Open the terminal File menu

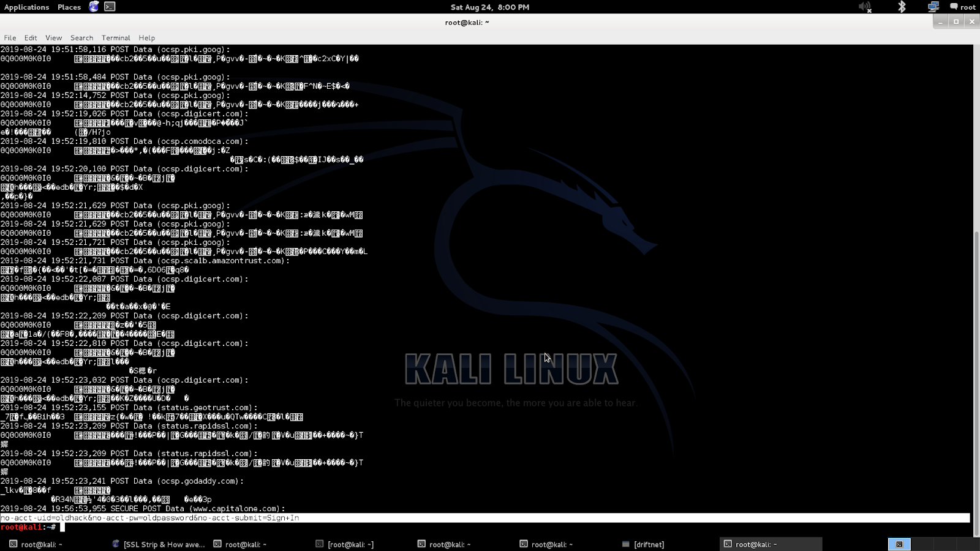[x=10, y=37]
